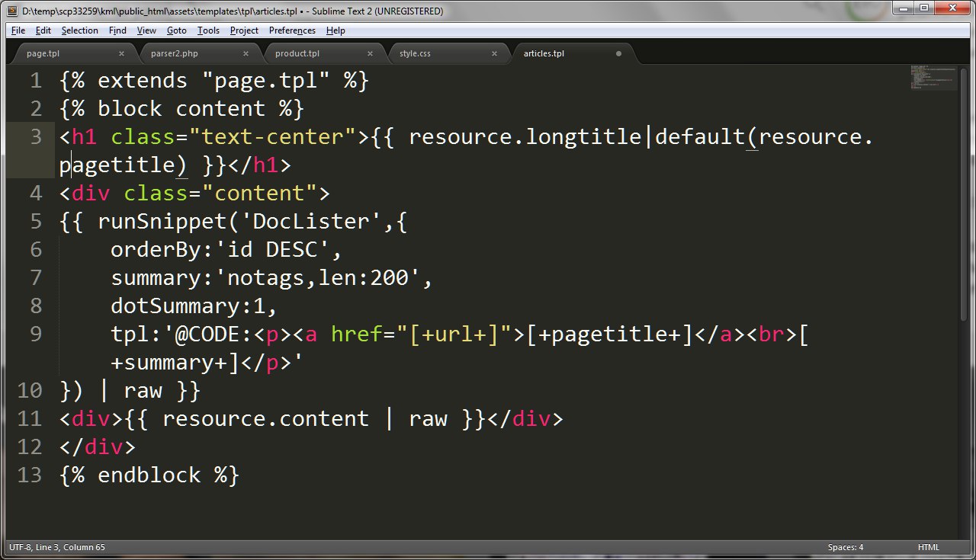
Task: Click runSnippet on line 5
Action: click(x=162, y=222)
